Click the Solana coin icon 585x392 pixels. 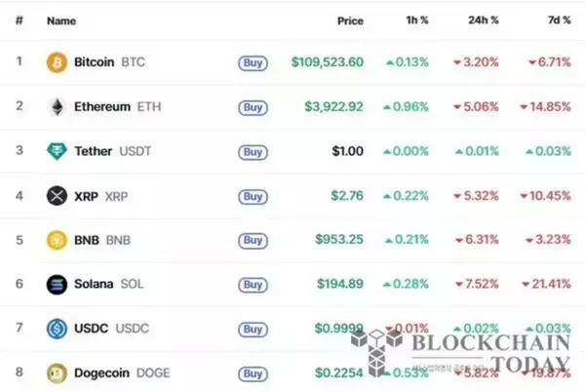click(58, 285)
